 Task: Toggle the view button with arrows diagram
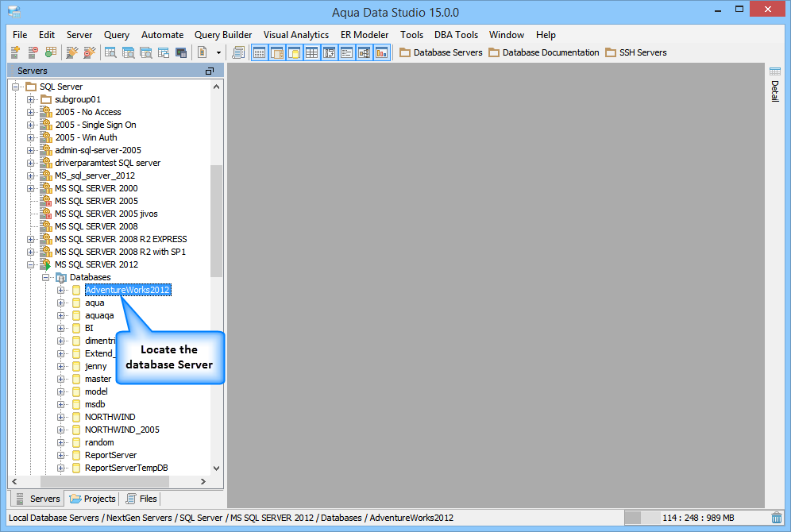coord(330,52)
